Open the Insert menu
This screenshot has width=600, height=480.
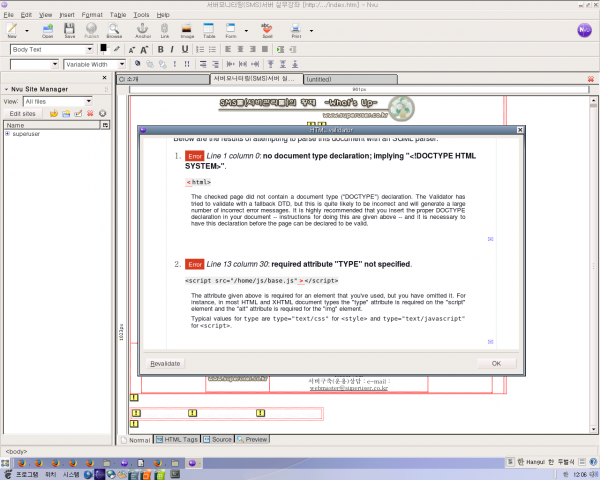67,15
